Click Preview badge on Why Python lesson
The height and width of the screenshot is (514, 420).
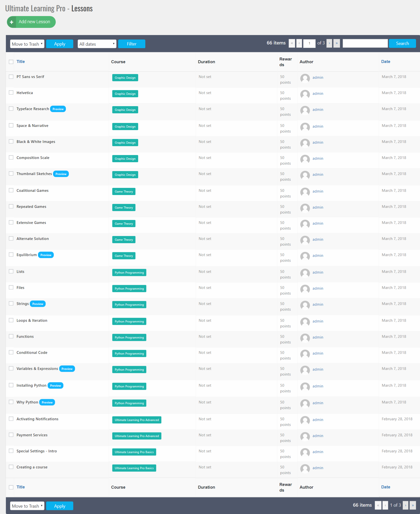pyautogui.click(x=47, y=402)
